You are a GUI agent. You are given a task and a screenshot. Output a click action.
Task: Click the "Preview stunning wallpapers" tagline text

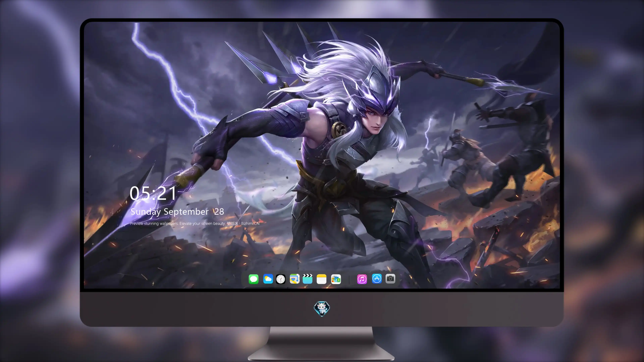195,223
